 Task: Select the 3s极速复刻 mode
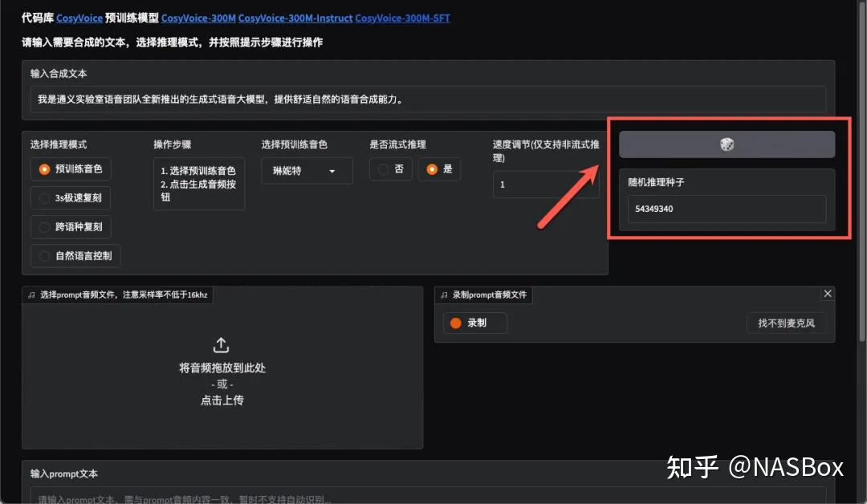point(45,198)
